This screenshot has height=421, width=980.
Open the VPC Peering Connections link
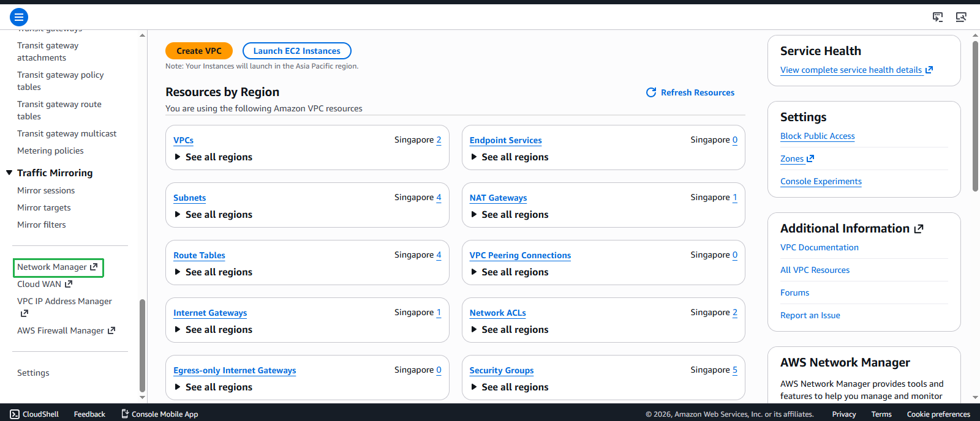point(520,255)
